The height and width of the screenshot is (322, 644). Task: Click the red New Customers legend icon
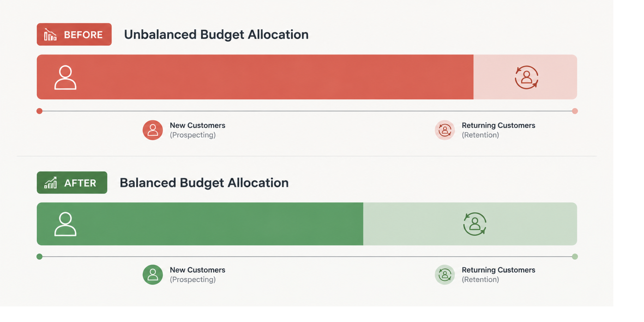153,130
